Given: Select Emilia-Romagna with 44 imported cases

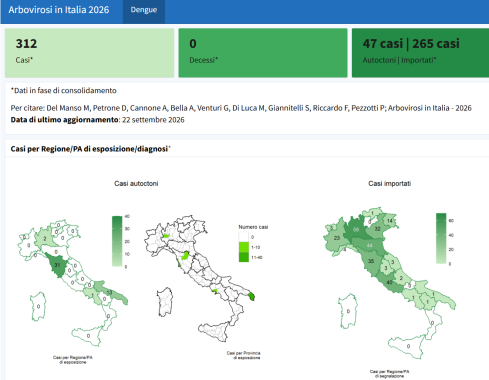Looking at the screenshot, I should 369,246.
